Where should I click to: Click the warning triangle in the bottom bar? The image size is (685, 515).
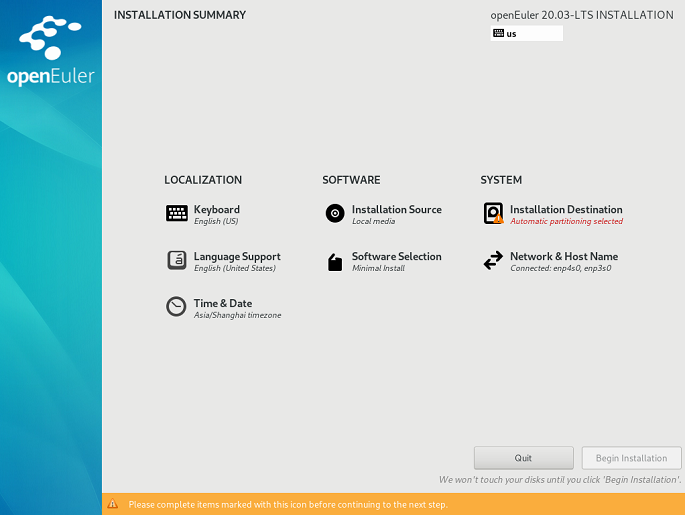[x=113, y=504]
